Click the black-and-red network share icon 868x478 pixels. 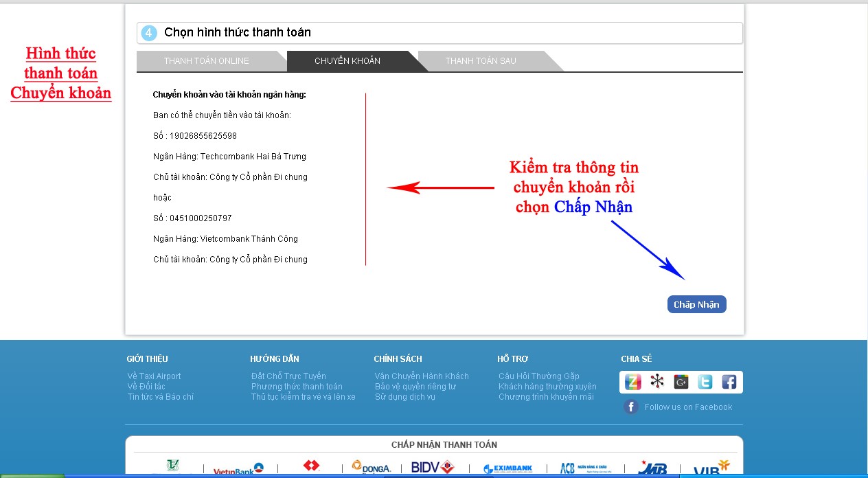point(657,382)
